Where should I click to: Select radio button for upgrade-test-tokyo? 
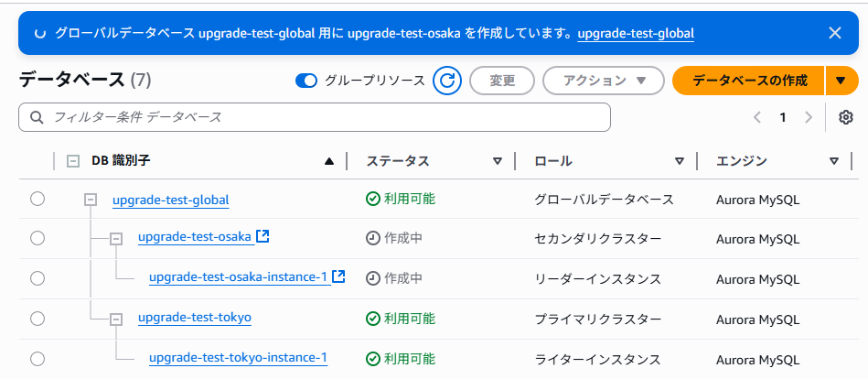[38, 319]
